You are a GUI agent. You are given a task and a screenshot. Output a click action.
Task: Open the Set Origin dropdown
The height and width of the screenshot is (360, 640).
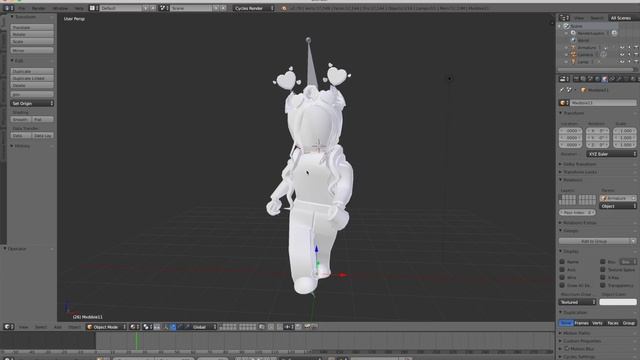[32, 103]
